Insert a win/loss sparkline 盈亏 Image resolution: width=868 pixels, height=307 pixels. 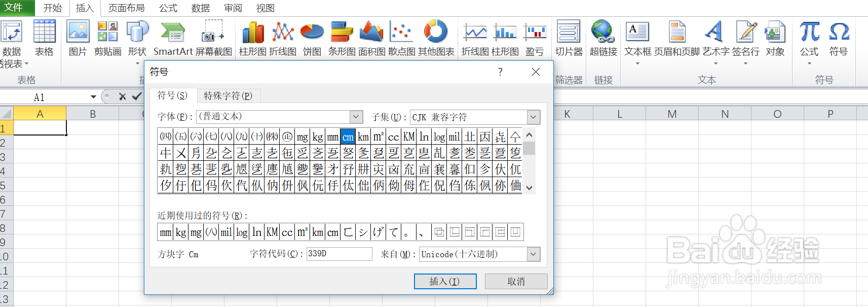(x=535, y=39)
